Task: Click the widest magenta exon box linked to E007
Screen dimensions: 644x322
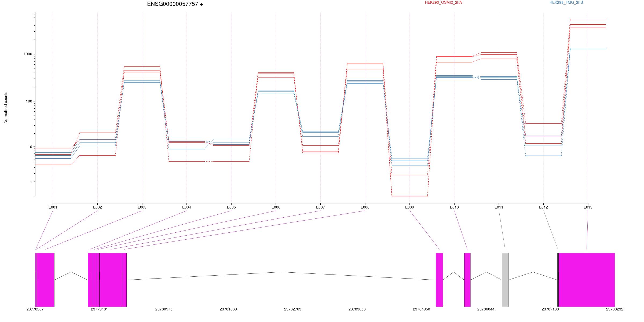Action: (x=111, y=280)
